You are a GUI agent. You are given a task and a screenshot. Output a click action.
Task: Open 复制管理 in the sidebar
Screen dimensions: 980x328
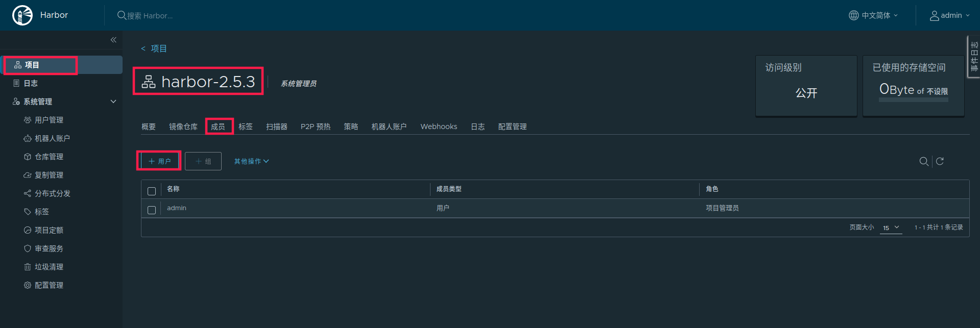[49, 175]
